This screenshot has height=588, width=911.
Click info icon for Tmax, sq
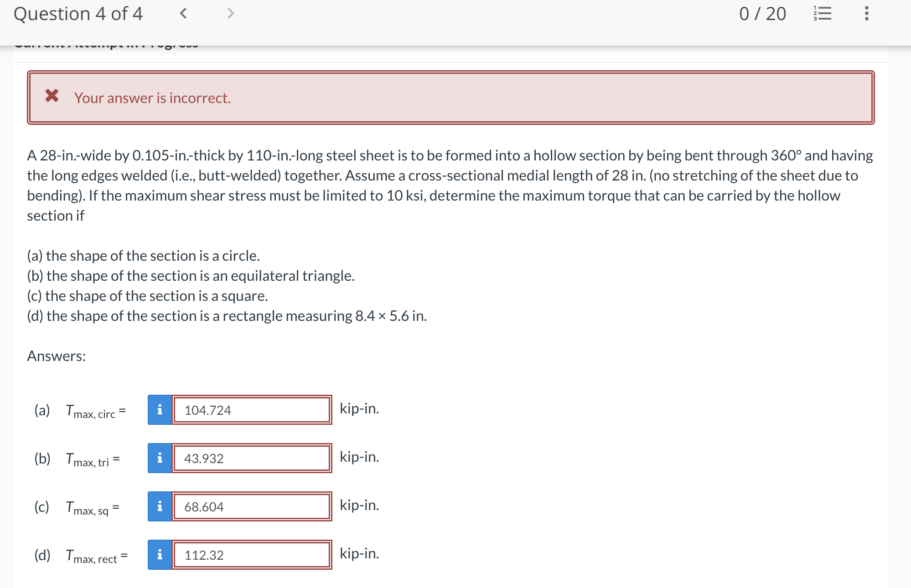(160, 506)
